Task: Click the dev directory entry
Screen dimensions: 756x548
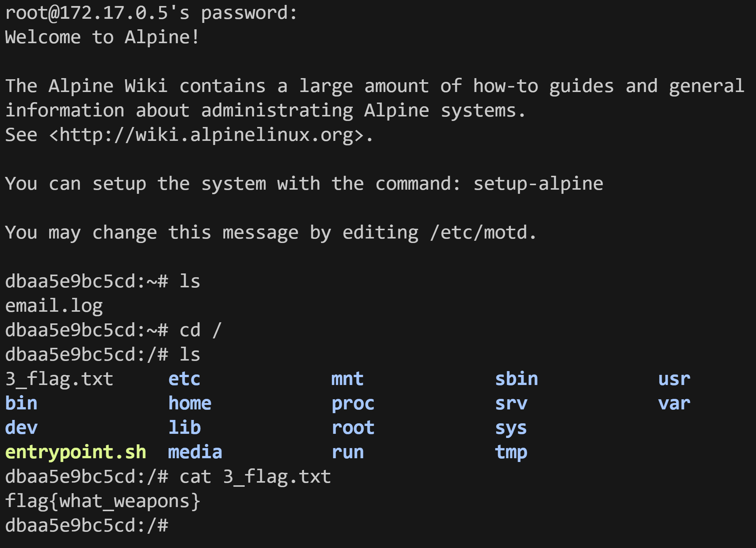Action: pyautogui.click(x=21, y=428)
